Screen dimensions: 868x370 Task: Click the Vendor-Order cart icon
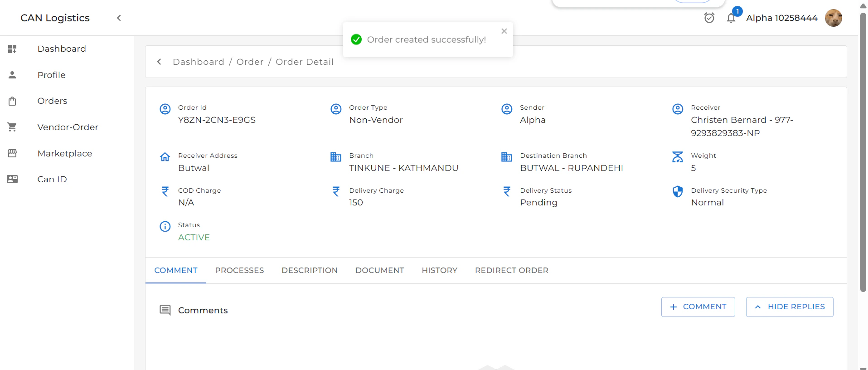point(12,127)
